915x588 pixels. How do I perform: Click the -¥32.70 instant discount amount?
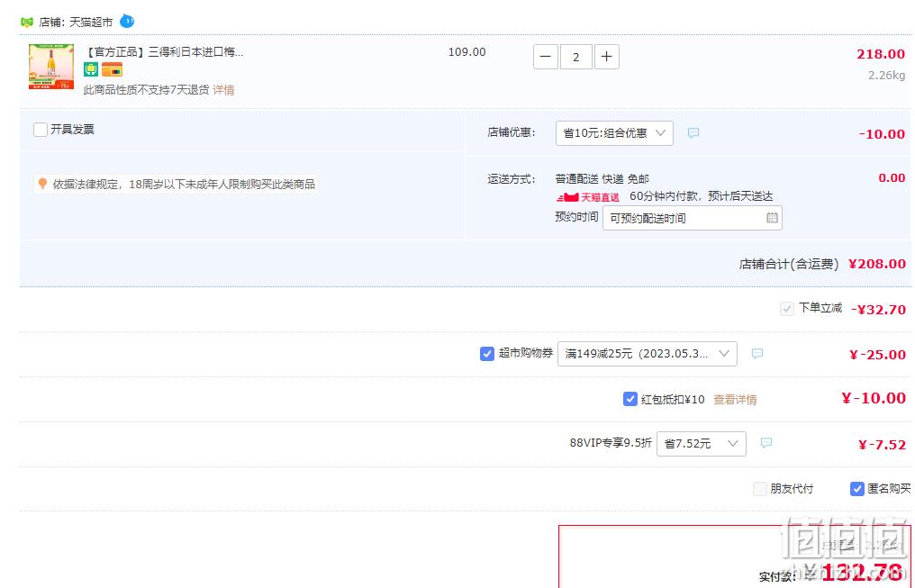tap(878, 310)
